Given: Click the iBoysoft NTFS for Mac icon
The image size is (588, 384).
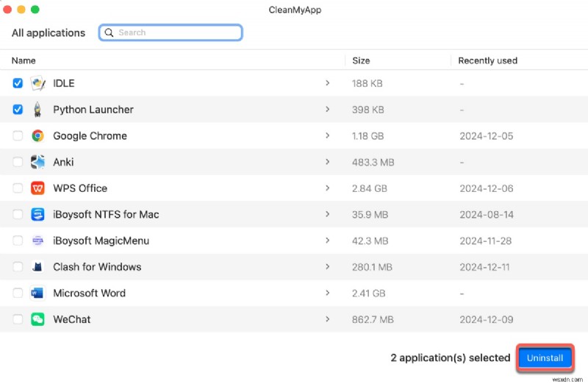Looking at the screenshot, I should 37,214.
